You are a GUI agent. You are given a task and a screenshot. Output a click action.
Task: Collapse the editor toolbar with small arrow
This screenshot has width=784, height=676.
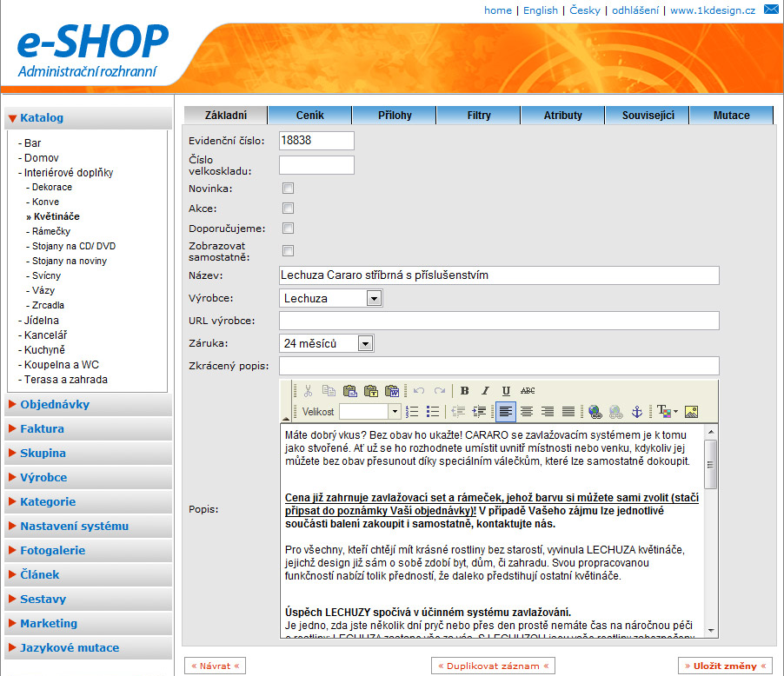pos(286,419)
